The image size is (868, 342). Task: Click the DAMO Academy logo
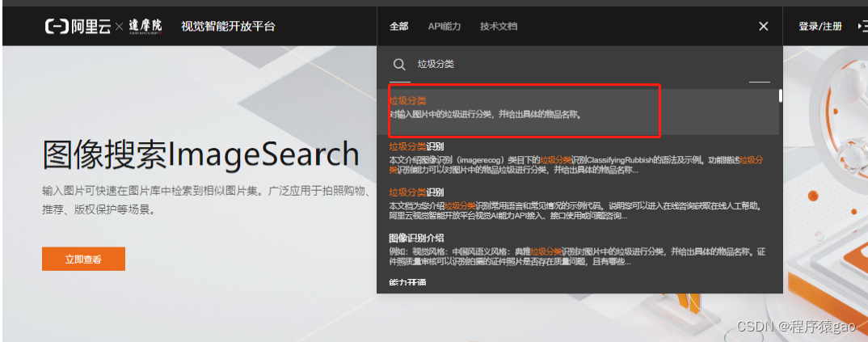[145, 27]
